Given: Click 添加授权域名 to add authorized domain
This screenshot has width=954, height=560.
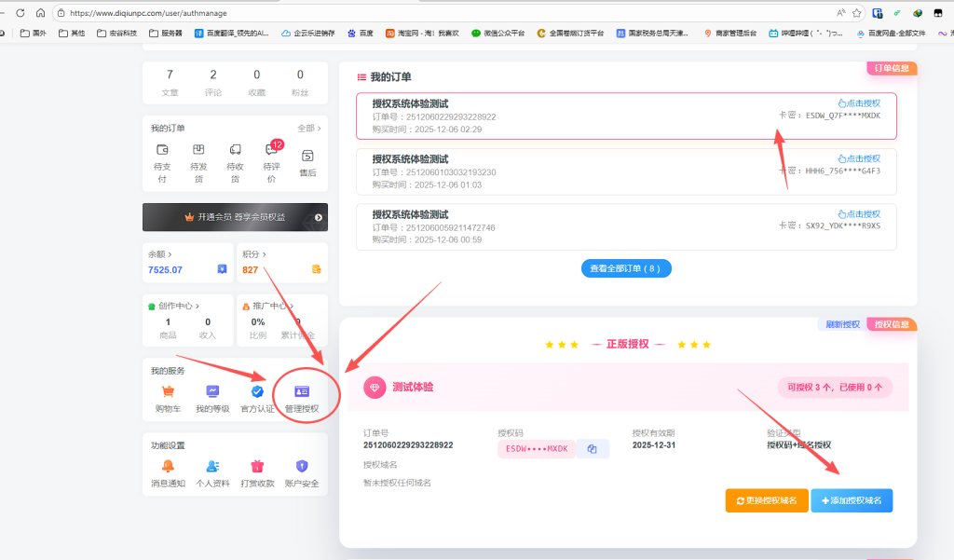Looking at the screenshot, I should [852, 500].
